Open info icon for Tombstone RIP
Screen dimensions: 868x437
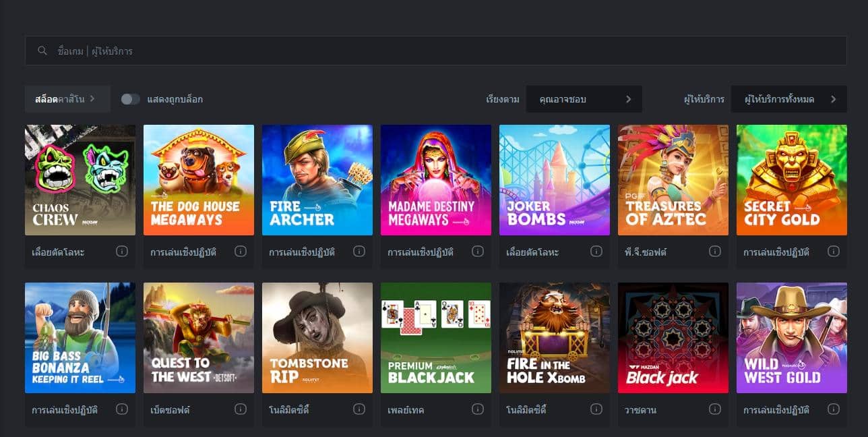[359, 409]
